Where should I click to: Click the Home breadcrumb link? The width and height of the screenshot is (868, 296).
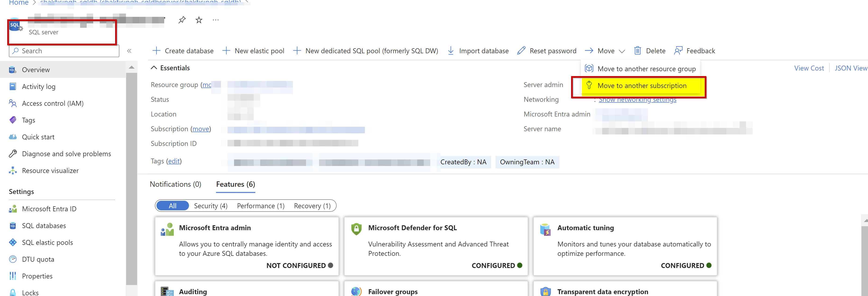tap(18, 3)
